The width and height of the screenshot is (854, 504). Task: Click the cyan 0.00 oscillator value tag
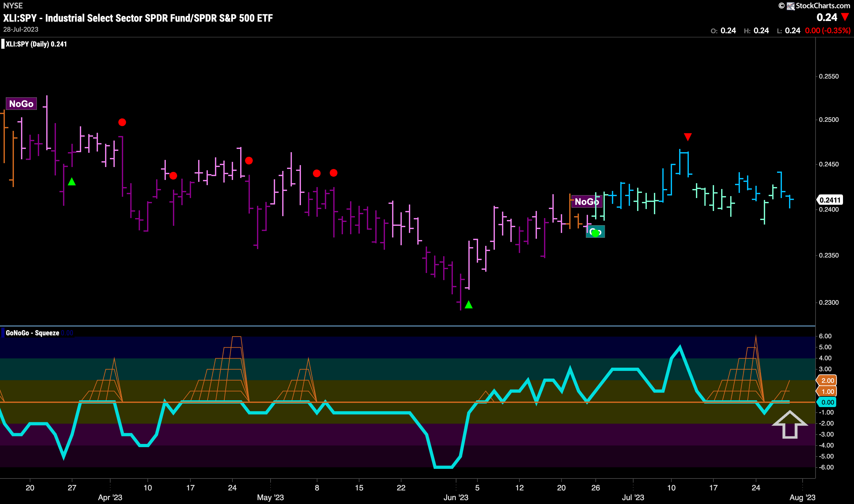(827, 402)
